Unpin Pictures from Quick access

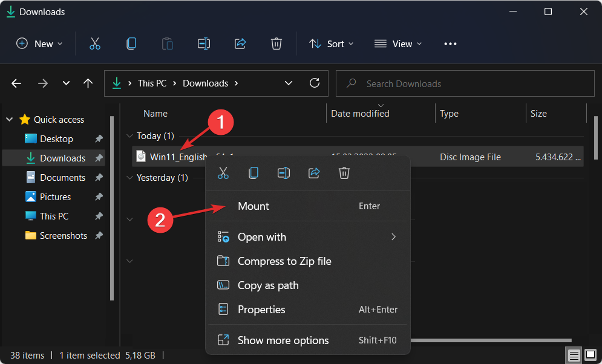[x=98, y=197]
